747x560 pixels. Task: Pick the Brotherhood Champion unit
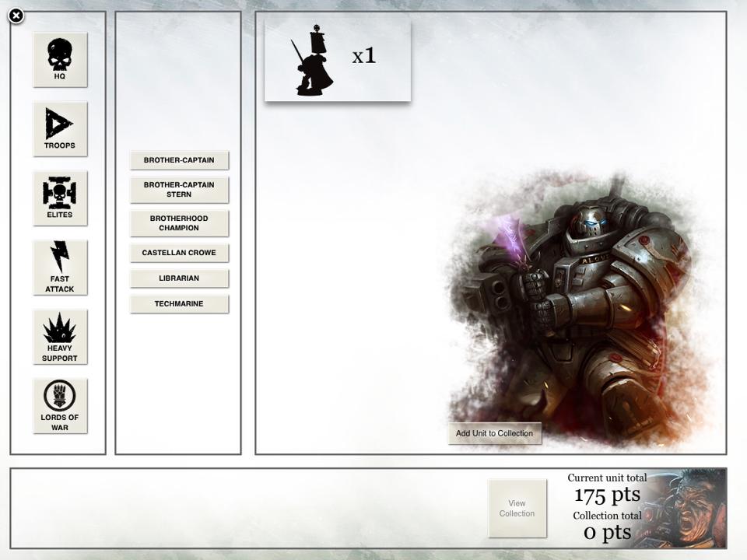coord(179,223)
